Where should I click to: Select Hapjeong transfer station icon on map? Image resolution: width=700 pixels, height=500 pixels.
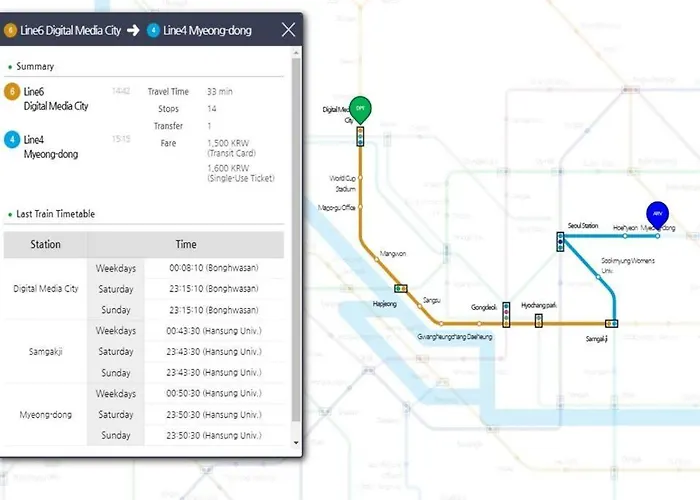401,289
